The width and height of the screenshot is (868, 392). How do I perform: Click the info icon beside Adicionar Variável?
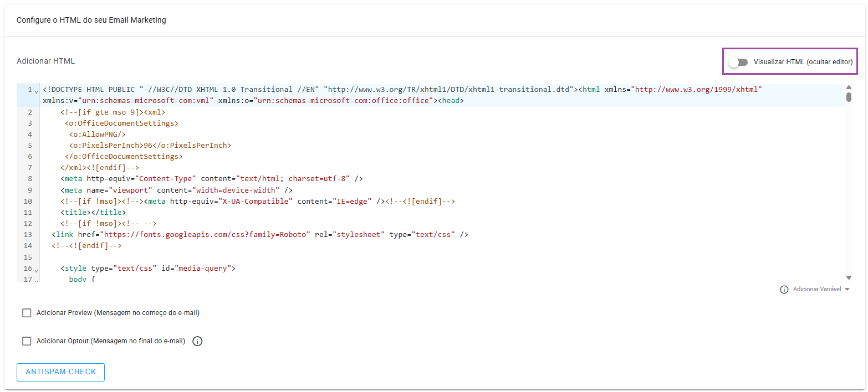tap(784, 290)
